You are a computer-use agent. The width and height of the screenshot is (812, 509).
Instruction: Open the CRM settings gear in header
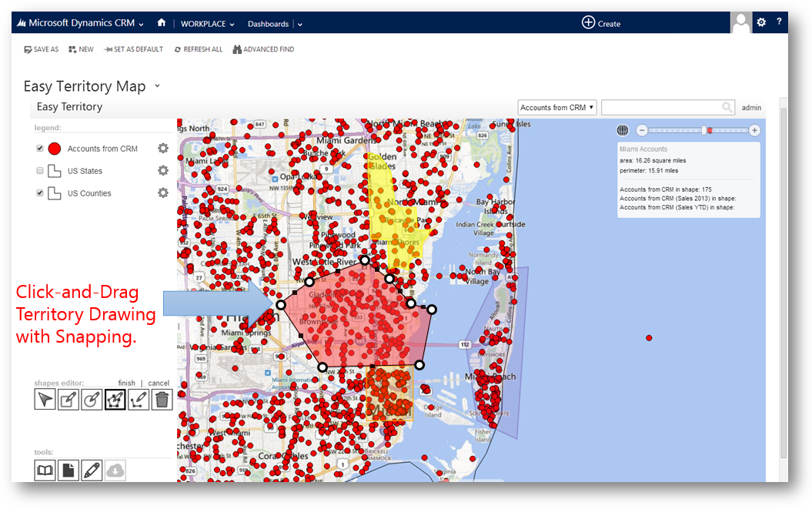pyautogui.click(x=761, y=22)
